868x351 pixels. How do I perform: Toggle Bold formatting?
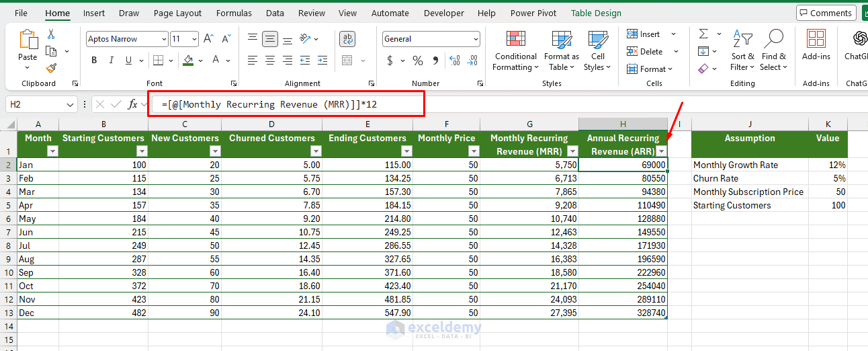pyautogui.click(x=94, y=61)
